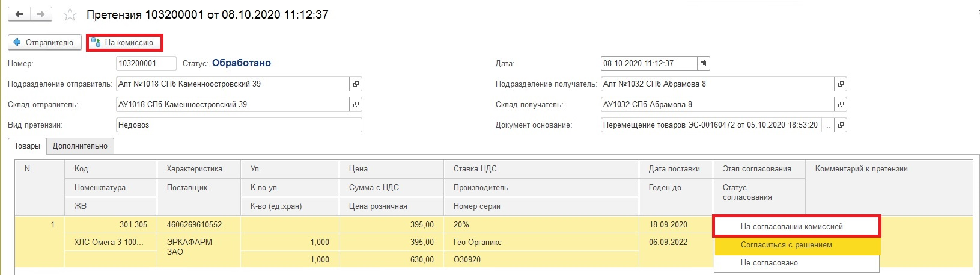This screenshot has height=275, width=980.
Task: Open Подразделение отправитель record via open icon
Action: point(356,84)
